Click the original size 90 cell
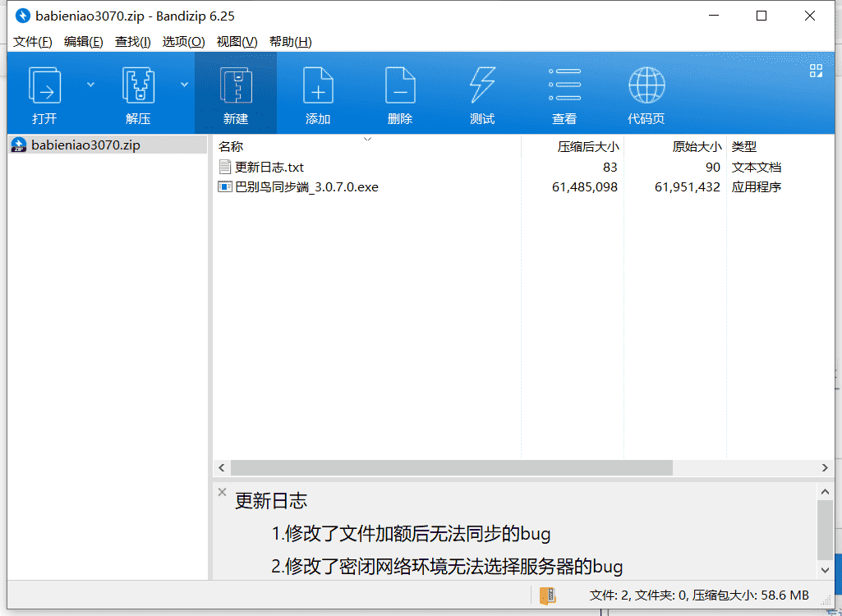Image resolution: width=842 pixels, height=616 pixels. tap(712, 167)
